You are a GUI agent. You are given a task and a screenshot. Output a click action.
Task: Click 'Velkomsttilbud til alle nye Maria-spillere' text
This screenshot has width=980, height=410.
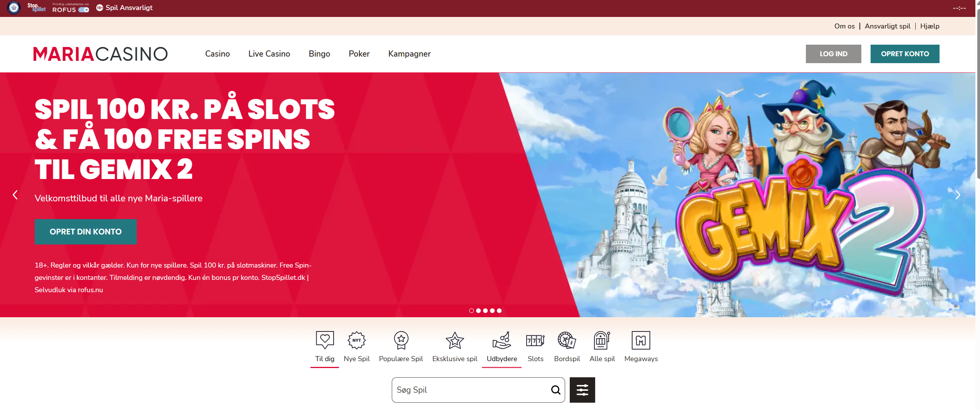(x=119, y=198)
